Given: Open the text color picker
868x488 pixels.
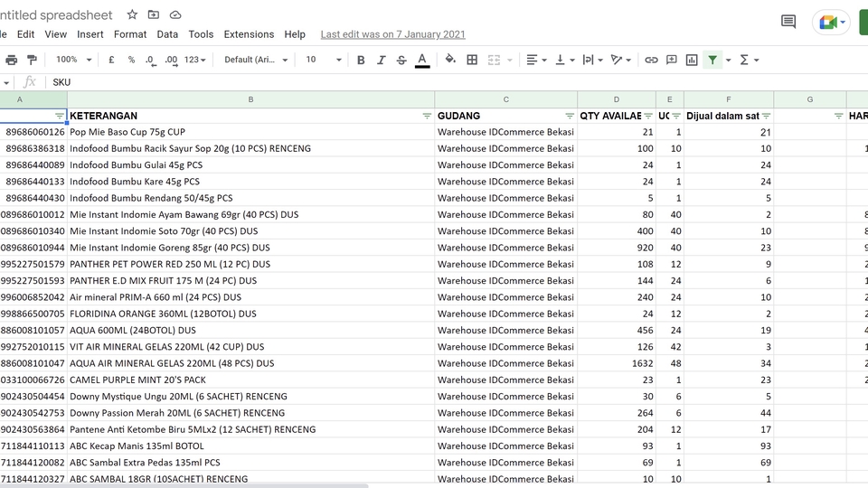Looking at the screenshot, I should pyautogui.click(x=422, y=60).
